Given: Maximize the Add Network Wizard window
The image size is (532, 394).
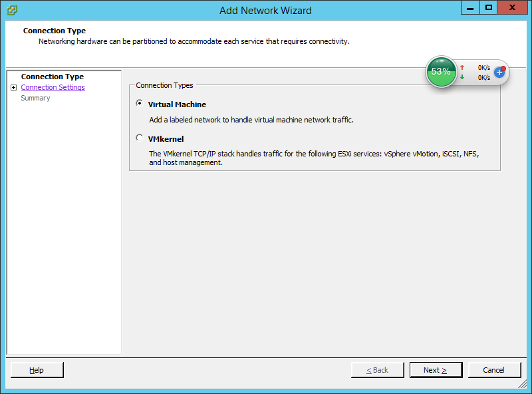Looking at the screenshot, I should [489, 7].
